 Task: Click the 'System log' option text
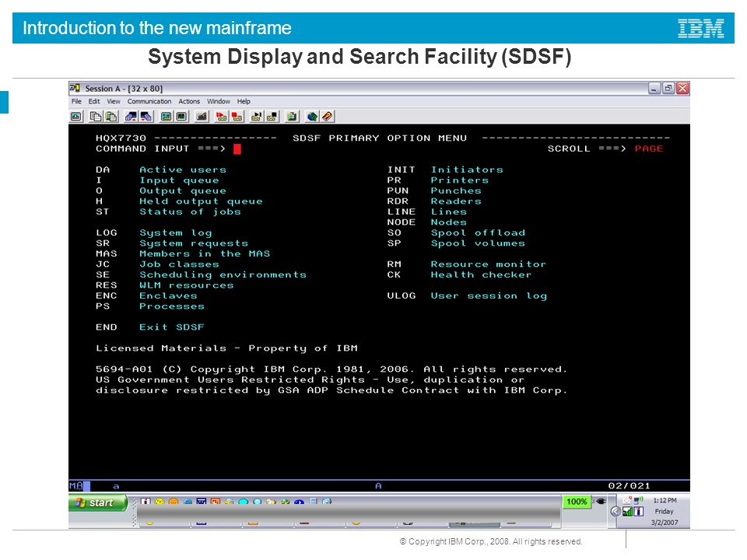pyautogui.click(x=176, y=233)
